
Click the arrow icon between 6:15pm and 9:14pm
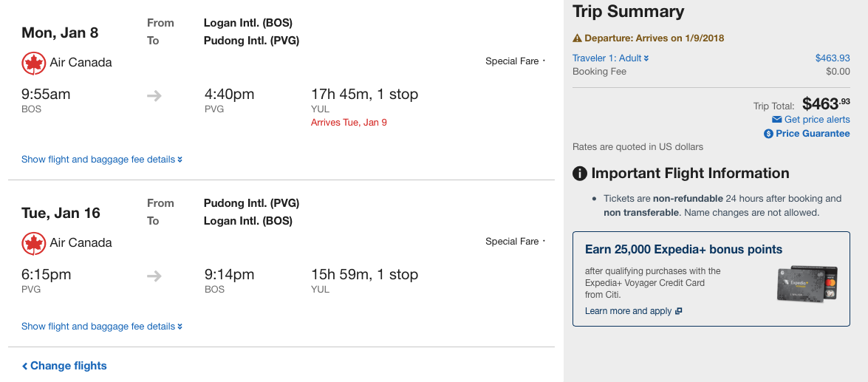(154, 276)
